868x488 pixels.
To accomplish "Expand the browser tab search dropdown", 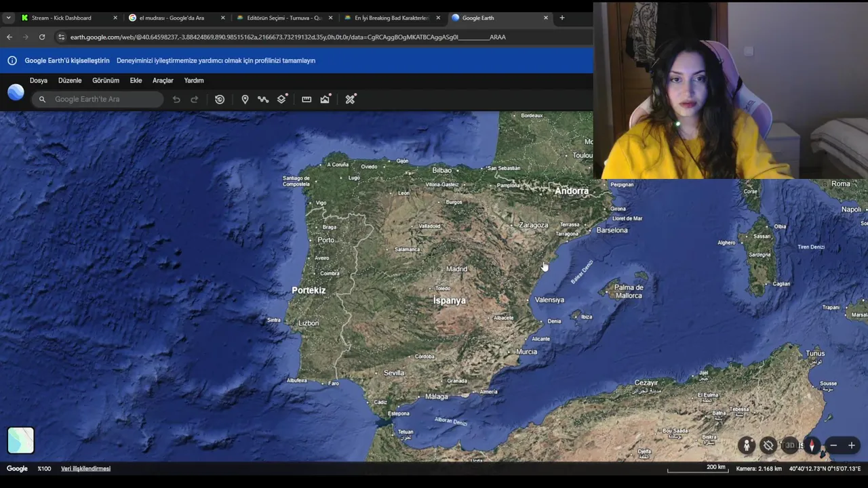I will tap(8, 18).
